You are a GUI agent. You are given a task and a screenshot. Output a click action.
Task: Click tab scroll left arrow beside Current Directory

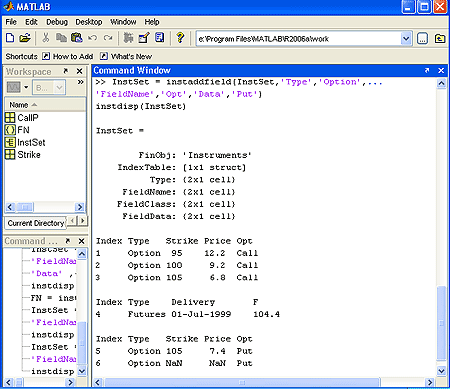(72, 220)
